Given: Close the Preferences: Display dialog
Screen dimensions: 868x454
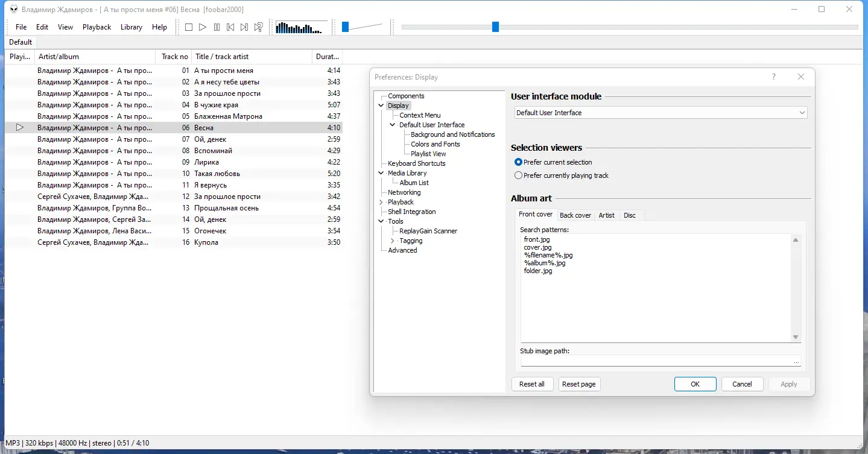Looking at the screenshot, I should [x=801, y=77].
